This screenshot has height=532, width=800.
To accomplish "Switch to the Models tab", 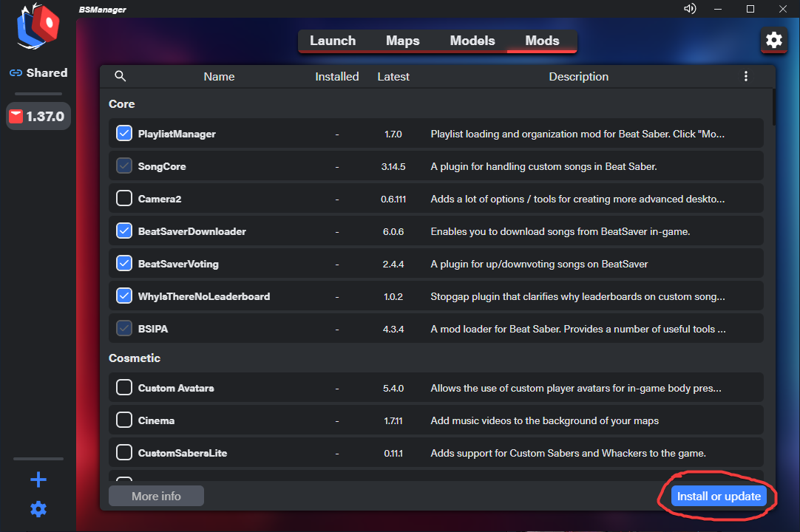I will [x=472, y=41].
